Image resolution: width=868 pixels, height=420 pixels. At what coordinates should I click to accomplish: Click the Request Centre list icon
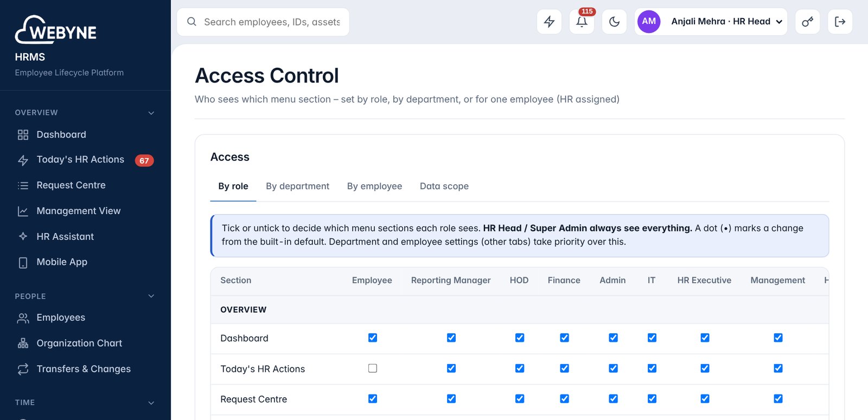[x=23, y=185]
